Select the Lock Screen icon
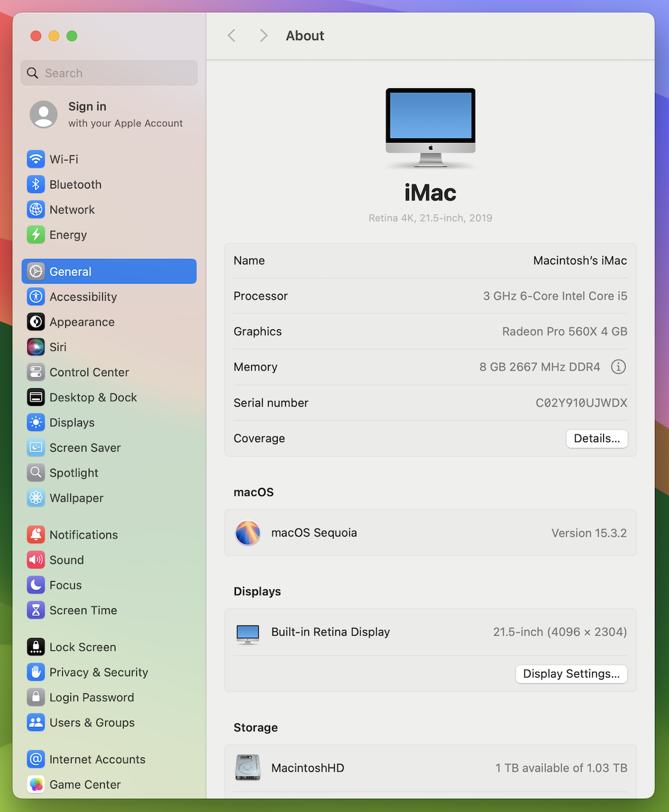This screenshot has width=669, height=812. (36, 647)
